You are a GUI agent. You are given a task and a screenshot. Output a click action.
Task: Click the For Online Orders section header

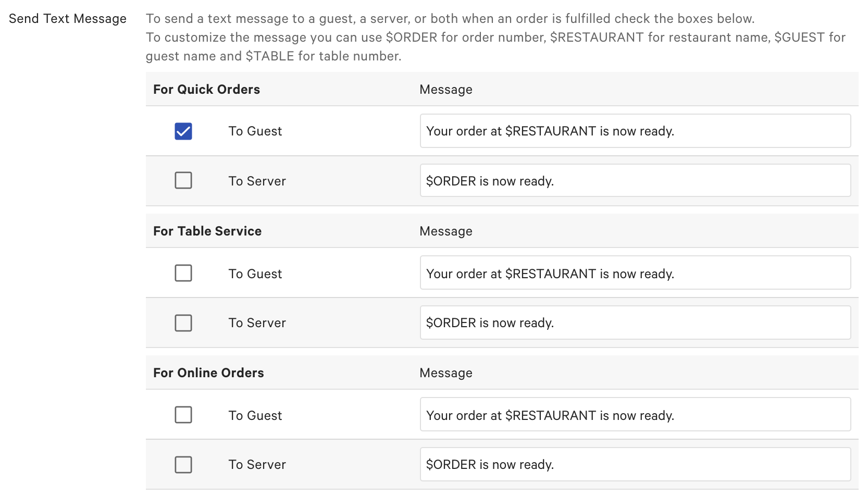208,373
